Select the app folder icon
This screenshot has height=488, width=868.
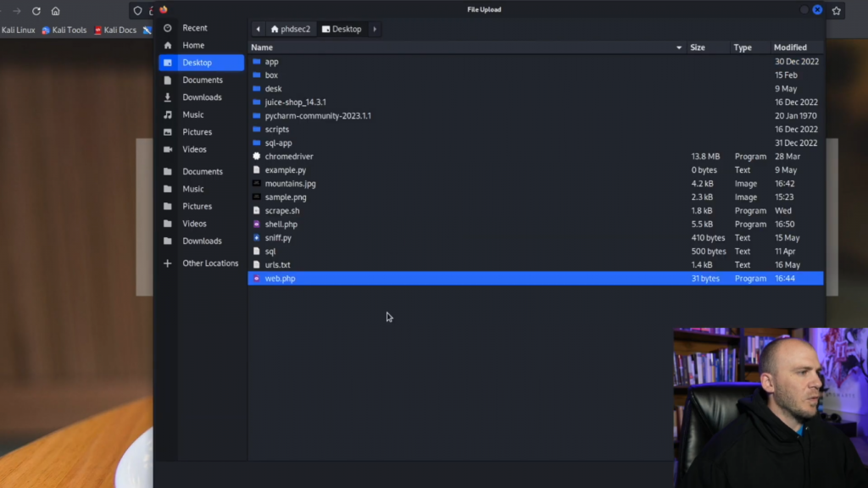coord(256,61)
